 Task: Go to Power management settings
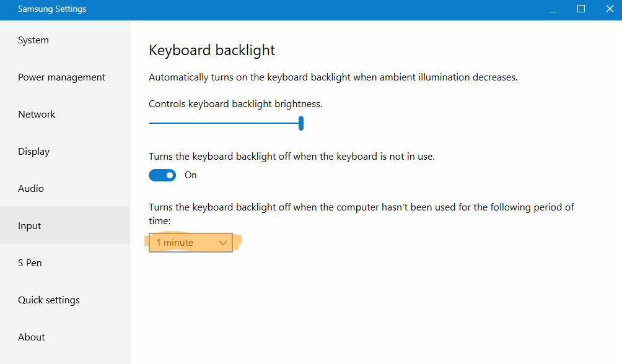tap(61, 77)
